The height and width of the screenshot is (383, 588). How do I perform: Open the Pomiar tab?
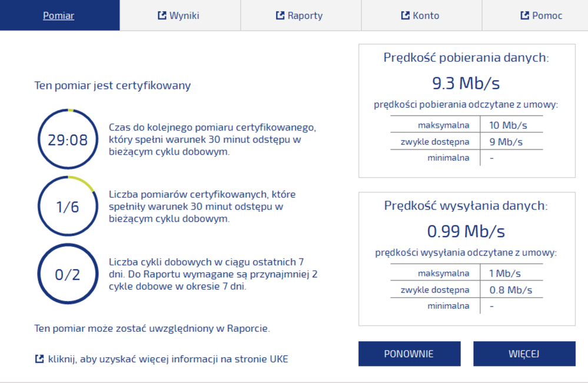point(59,15)
